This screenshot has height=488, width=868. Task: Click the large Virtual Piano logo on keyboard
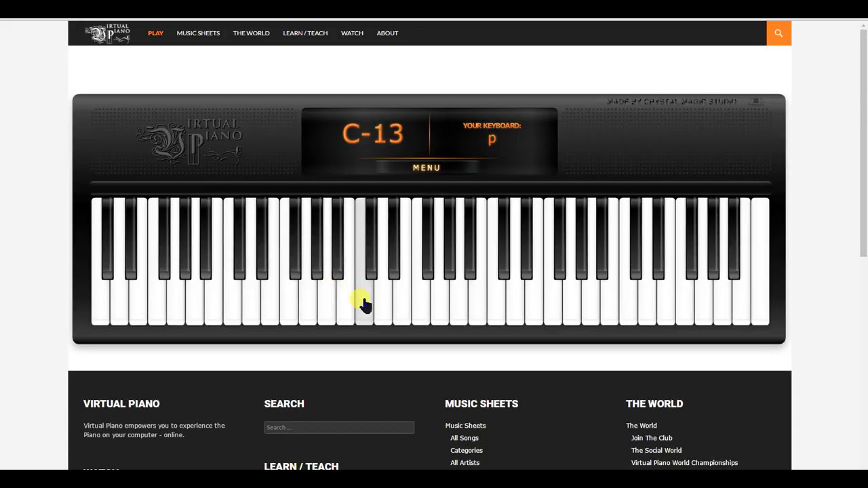click(189, 141)
